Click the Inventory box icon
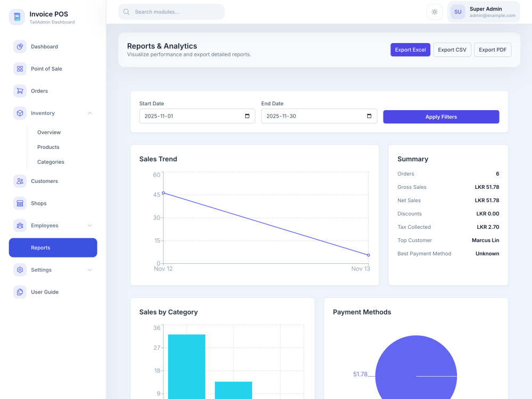 tap(20, 113)
